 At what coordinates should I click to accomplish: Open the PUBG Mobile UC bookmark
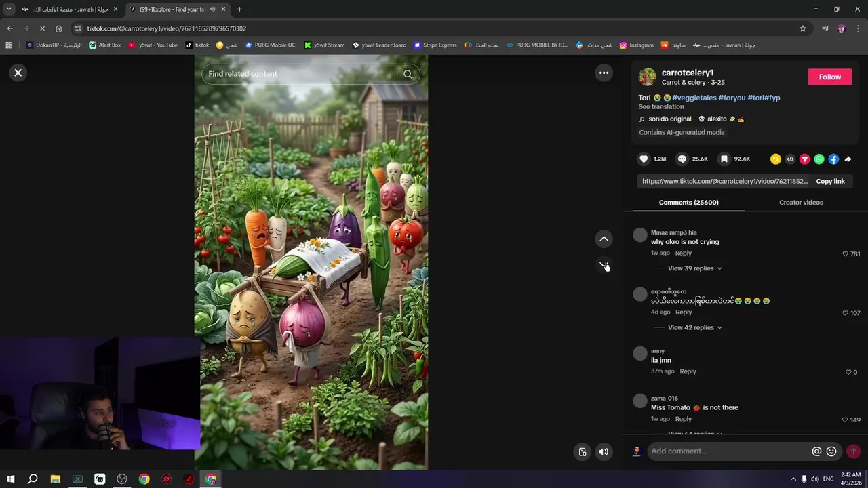[x=270, y=45]
